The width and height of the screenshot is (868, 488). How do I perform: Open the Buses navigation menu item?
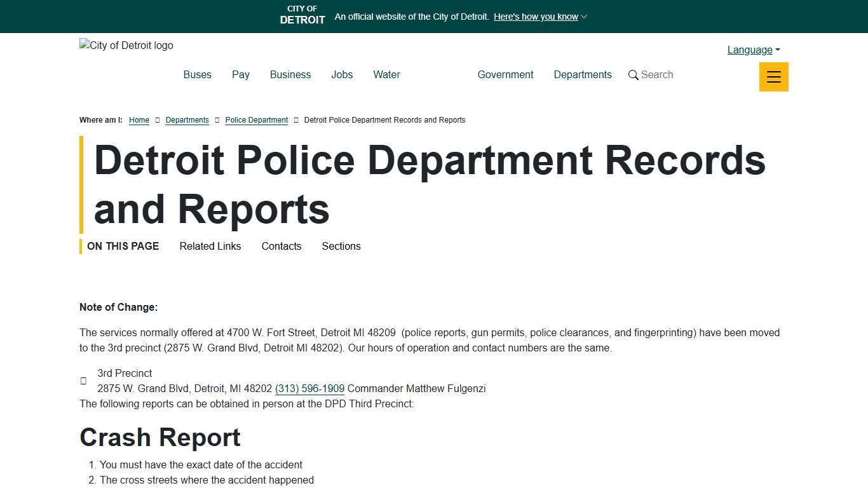(197, 74)
